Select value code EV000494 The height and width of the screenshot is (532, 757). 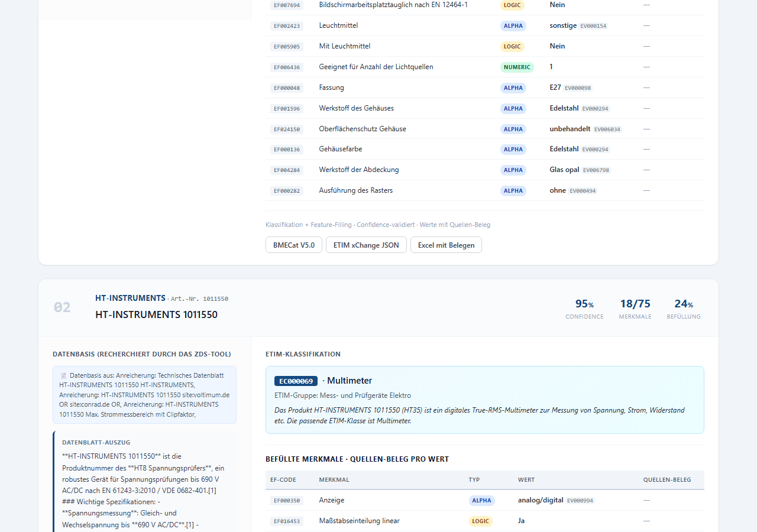click(583, 191)
